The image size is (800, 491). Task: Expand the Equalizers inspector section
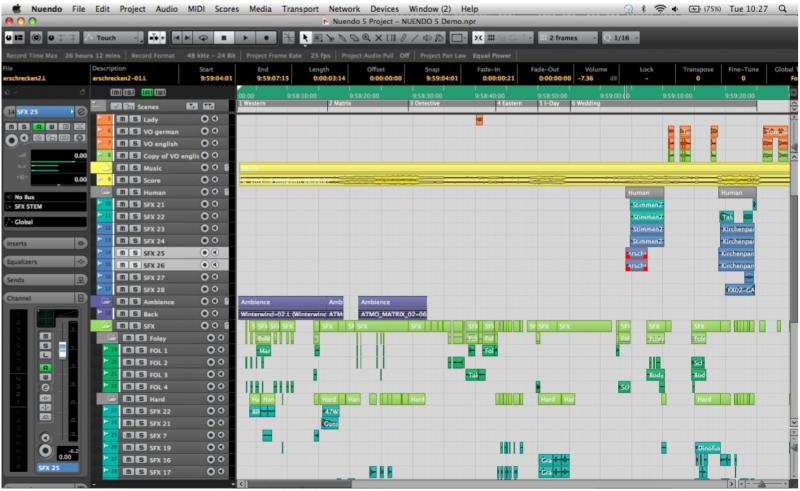click(x=45, y=262)
